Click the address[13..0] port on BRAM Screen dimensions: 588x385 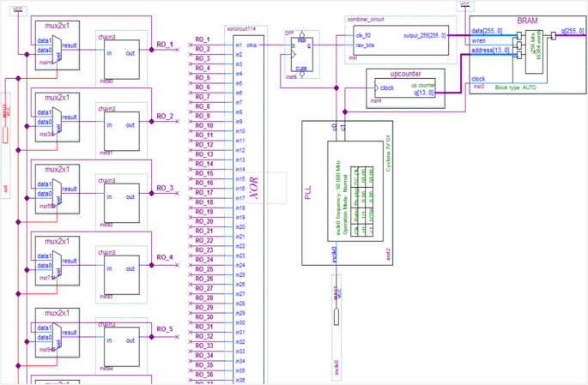(x=490, y=51)
